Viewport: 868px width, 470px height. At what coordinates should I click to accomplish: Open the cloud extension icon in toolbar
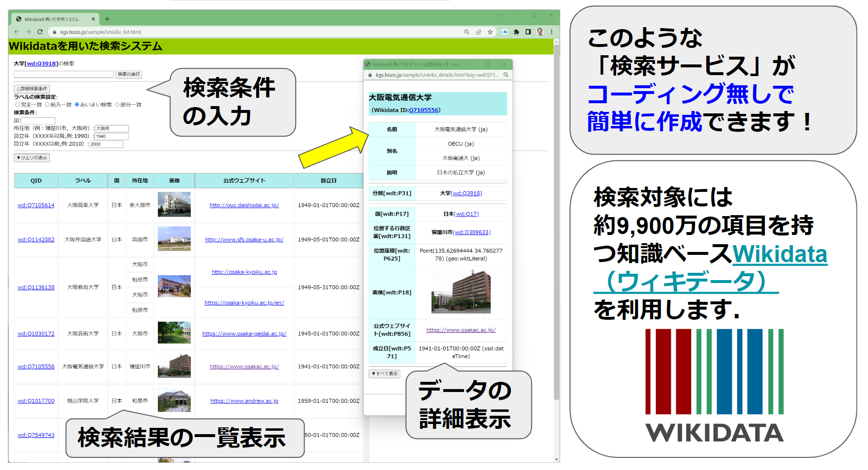point(505,32)
